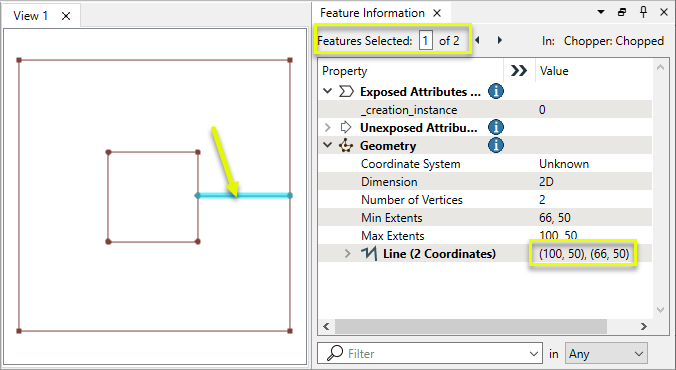This screenshot has width=676, height=370.
Task: Expand the Unexposed Attributes section
Action: [328, 127]
